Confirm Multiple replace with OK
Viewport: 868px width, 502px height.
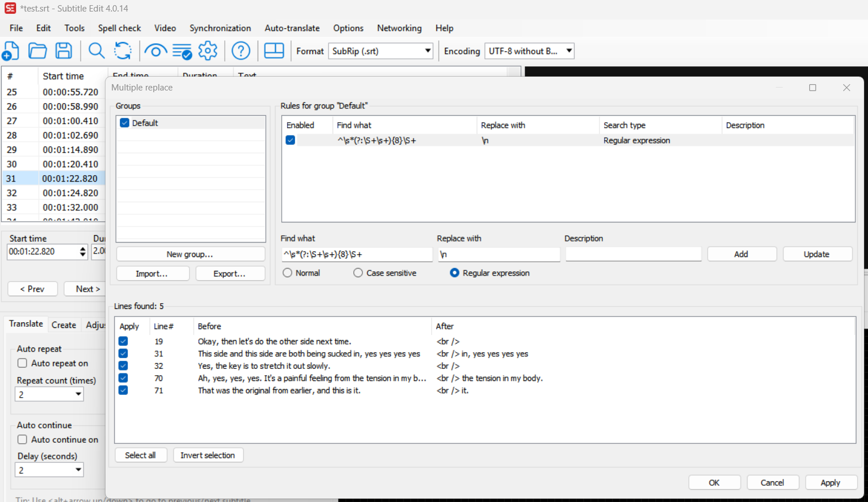coord(715,483)
